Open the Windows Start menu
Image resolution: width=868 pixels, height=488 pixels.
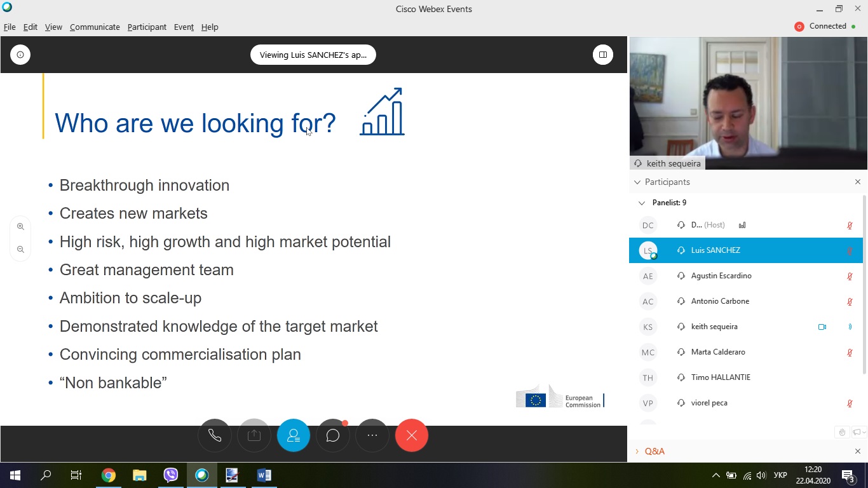coord(15,475)
